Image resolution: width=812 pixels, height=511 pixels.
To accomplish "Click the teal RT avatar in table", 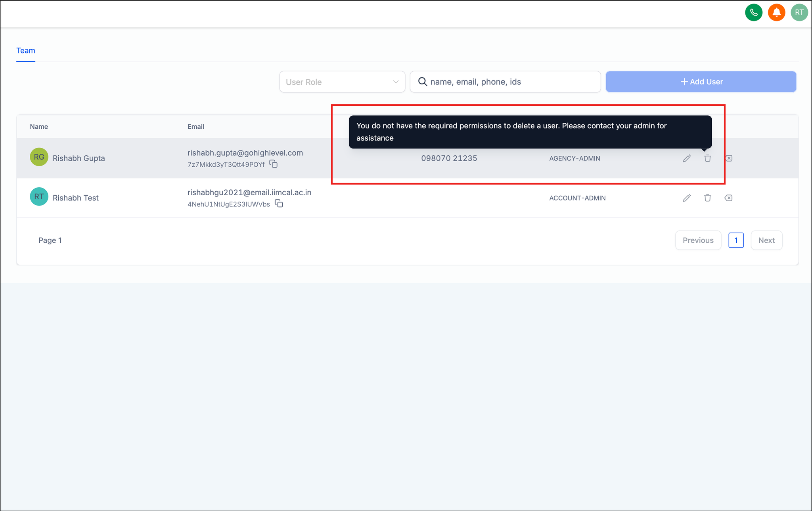I will tap(39, 197).
